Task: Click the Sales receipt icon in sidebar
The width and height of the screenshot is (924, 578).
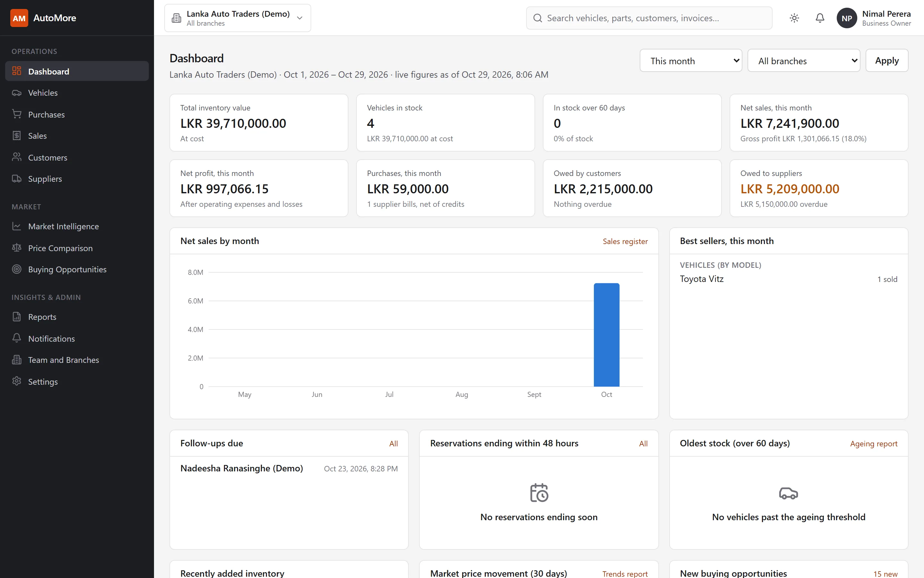Action: (x=16, y=136)
